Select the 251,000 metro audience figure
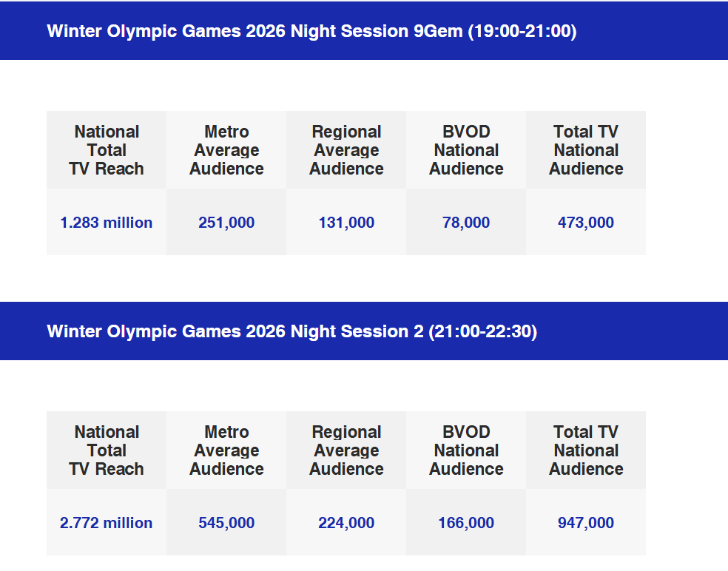This screenshot has height=571, width=728. (x=226, y=223)
